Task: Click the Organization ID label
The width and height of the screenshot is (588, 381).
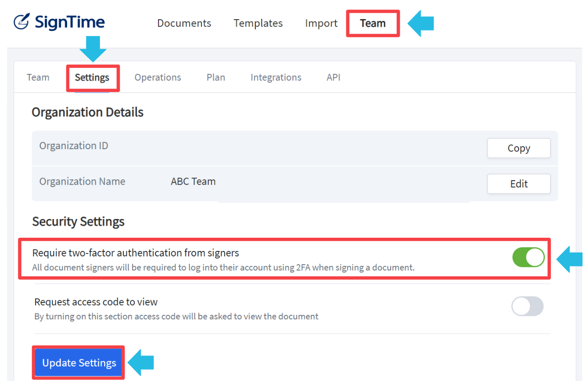Action: click(74, 146)
